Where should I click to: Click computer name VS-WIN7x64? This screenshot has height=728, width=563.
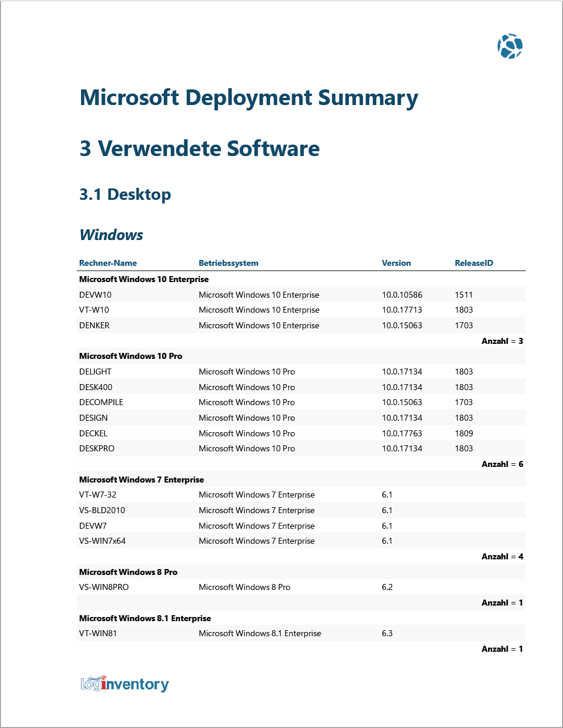coord(103,541)
